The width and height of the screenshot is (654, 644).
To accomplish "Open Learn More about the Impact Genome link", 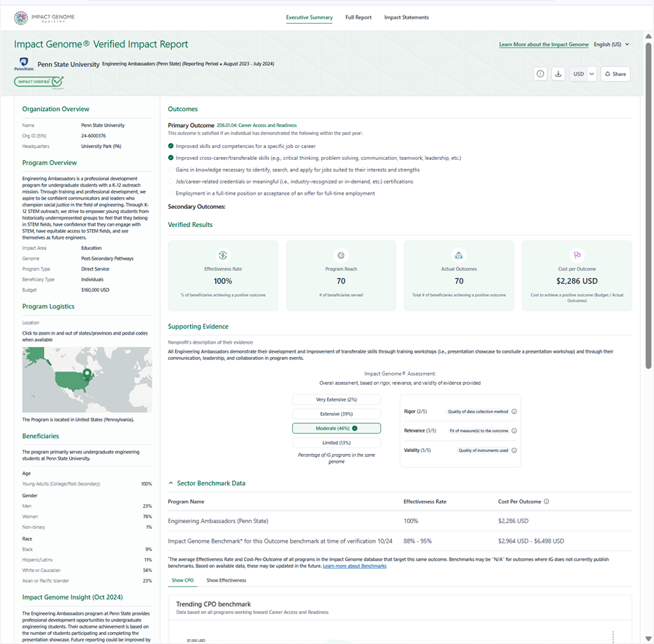I will (x=544, y=44).
